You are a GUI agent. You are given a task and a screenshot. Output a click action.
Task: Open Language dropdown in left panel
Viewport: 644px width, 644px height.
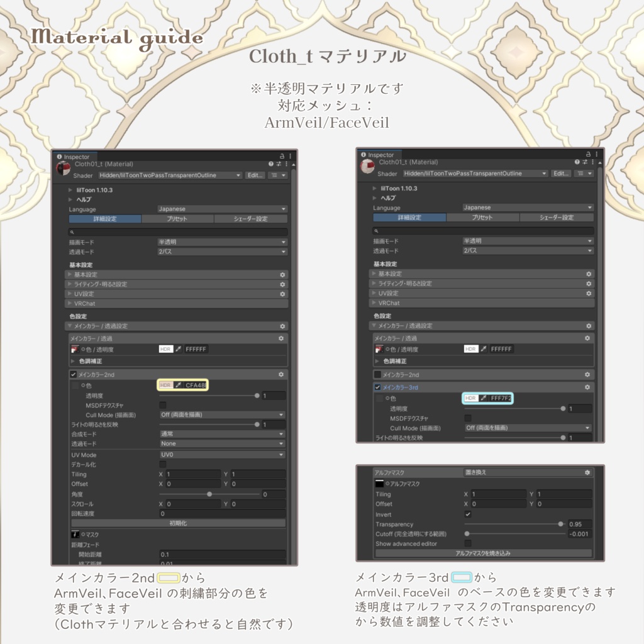222,209
